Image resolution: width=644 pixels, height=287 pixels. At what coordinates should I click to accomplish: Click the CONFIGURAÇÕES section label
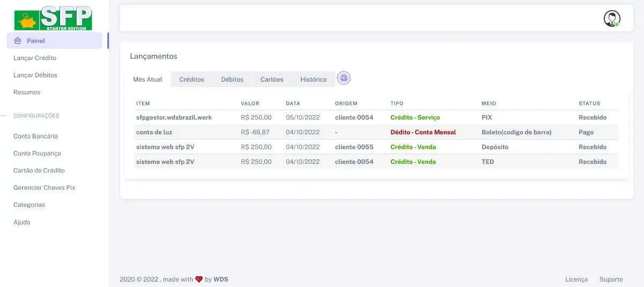click(x=36, y=116)
